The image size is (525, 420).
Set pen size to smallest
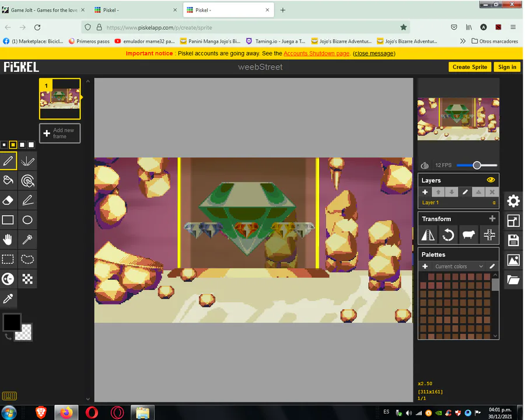tap(4, 145)
